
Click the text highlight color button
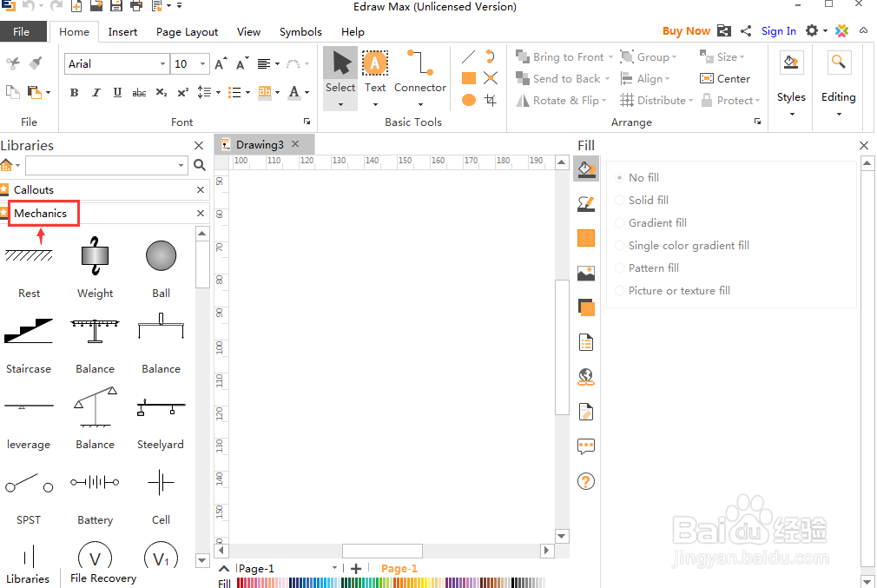(x=265, y=92)
